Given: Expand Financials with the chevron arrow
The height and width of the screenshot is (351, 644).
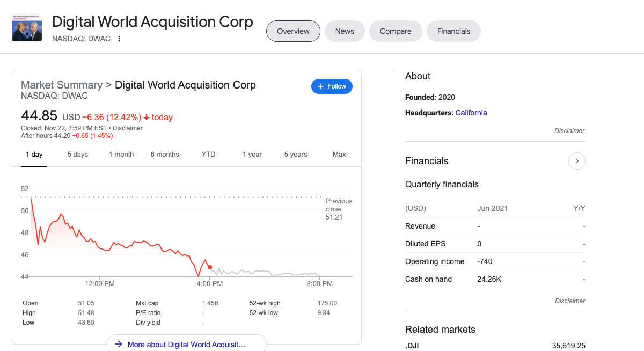Looking at the screenshot, I should [576, 161].
